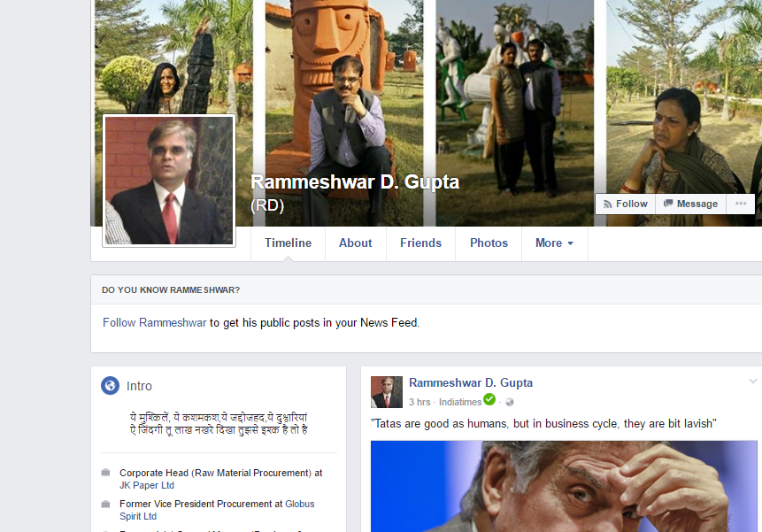Viewport: 762px width, 532px height.
Task: Click the briefcase icon beside Corporate Head
Action: click(x=105, y=473)
